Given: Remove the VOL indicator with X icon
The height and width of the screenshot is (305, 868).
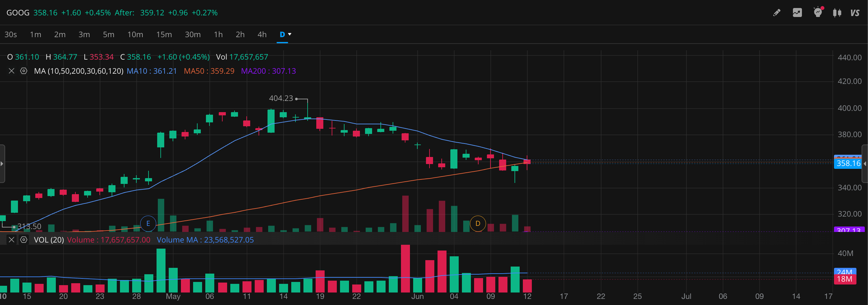Looking at the screenshot, I should pos(12,240).
